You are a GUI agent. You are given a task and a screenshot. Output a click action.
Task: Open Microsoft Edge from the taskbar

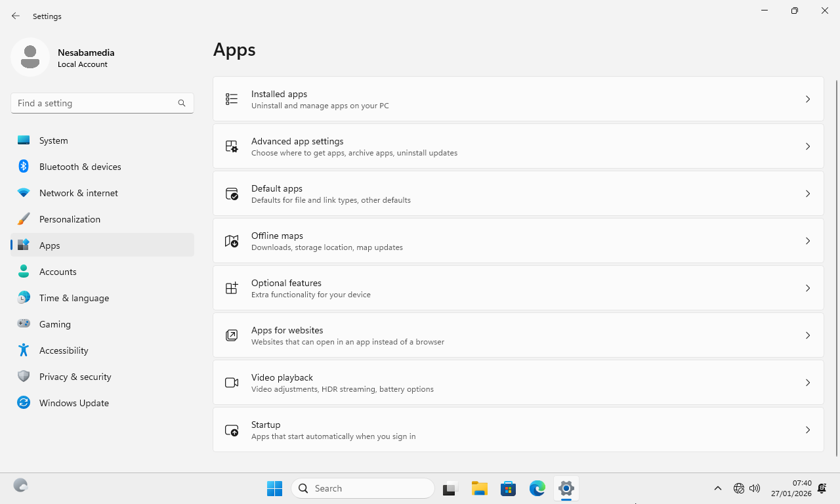pyautogui.click(x=537, y=488)
